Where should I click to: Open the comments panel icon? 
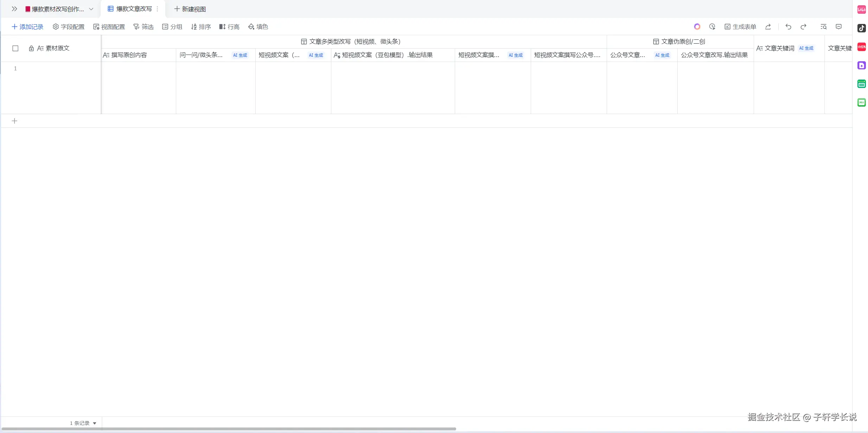(x=839, y=27)
